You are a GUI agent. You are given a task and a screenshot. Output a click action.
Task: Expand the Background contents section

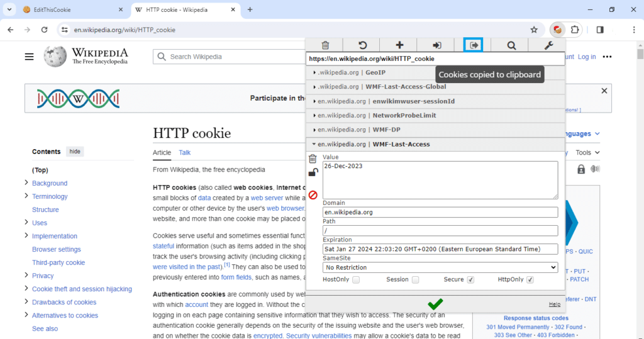pos(26,182)
